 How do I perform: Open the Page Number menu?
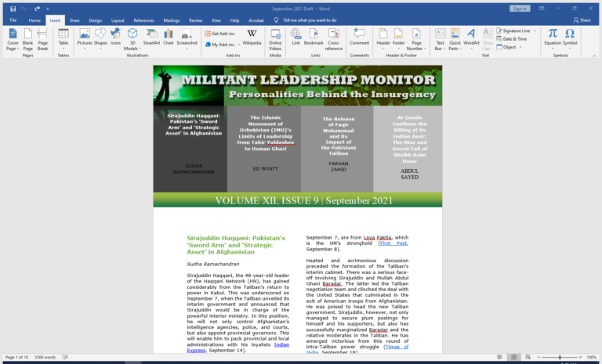[416, 39]
